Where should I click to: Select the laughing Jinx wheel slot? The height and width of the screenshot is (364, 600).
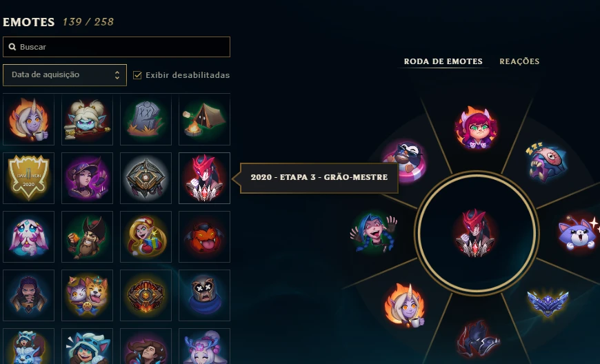pos(374,232)
